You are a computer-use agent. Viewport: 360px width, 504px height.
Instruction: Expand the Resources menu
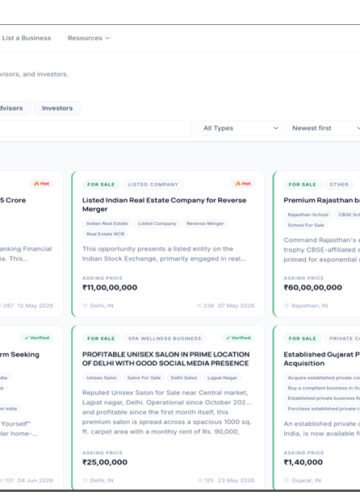(89, 38)
